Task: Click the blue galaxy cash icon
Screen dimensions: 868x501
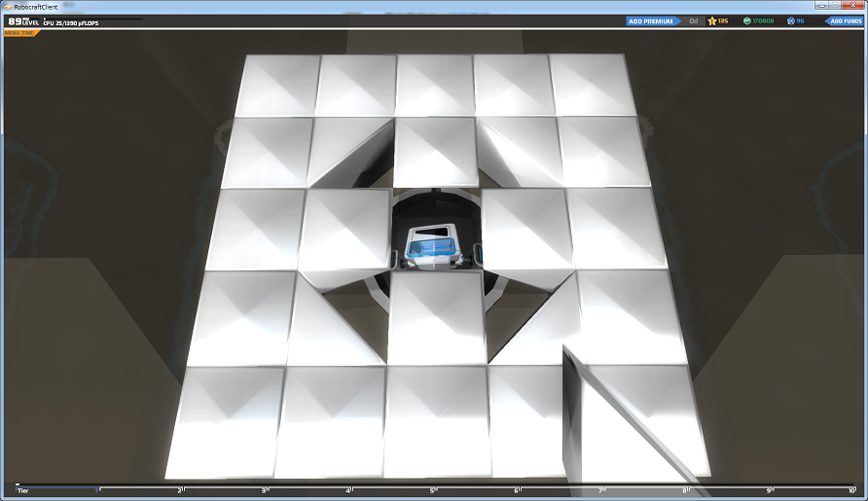Action: pos(790,21)
